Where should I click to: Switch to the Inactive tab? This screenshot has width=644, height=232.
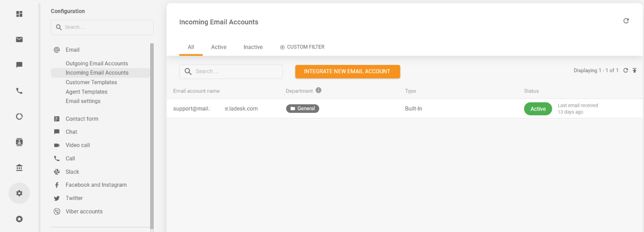(253, 47)
